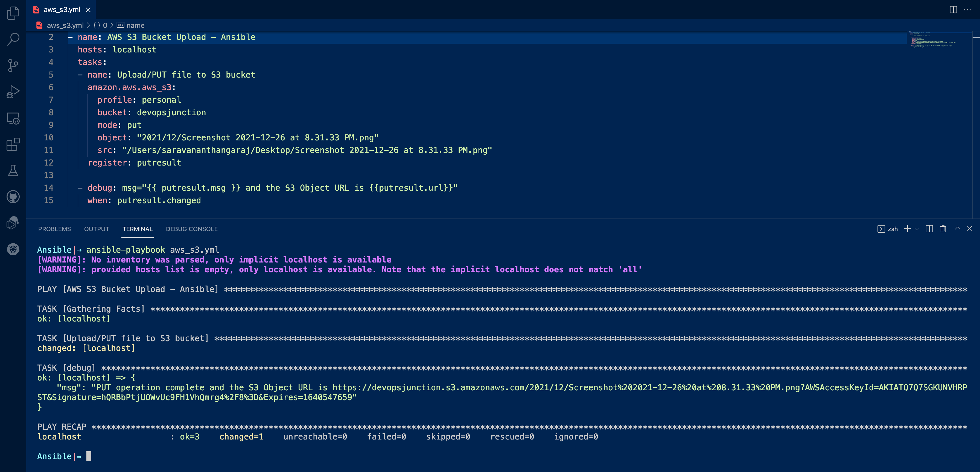Open the Source Control view

coord(13,65)
